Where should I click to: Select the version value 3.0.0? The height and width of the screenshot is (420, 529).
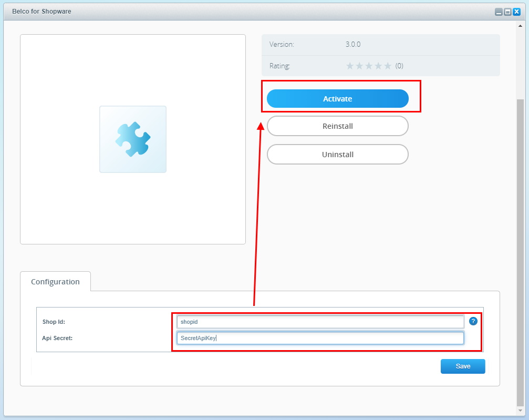click(x=353, y=44)
